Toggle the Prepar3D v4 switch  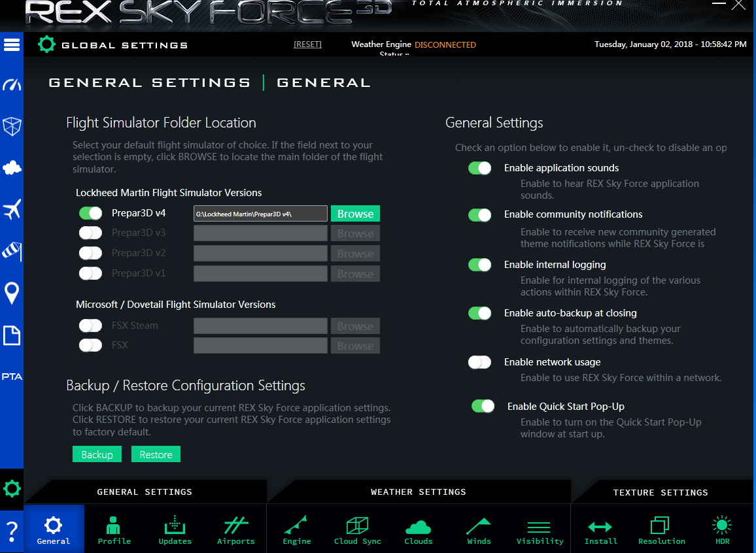pyautogui.click(x=91, y=213)
